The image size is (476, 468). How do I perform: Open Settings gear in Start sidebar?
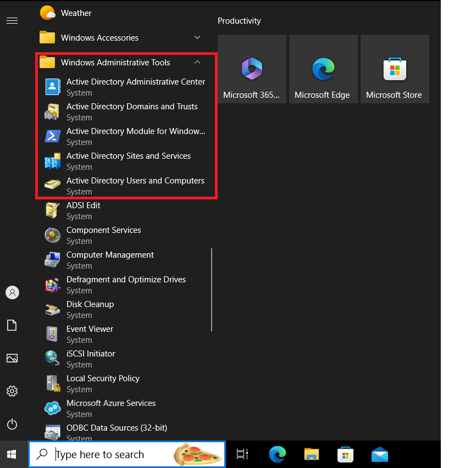pyautogui.click(x=12, y=391)
